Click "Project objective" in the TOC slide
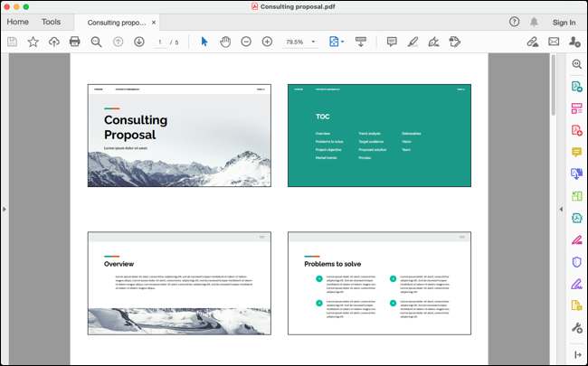Viewport: 588px width, 366px height. [328, 149]
